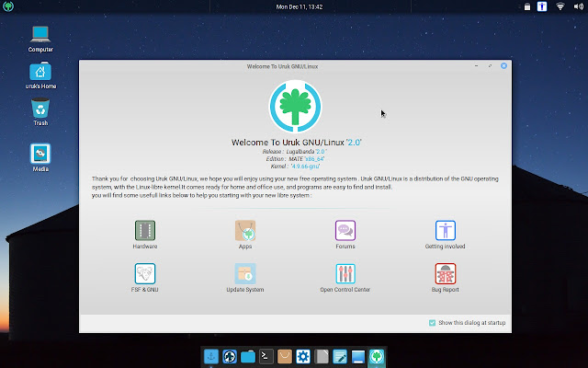Image resolution: width=588 pixels, height=368 pixels.
Task: Click the battery indicator in top panel
Action: [527, 6]
